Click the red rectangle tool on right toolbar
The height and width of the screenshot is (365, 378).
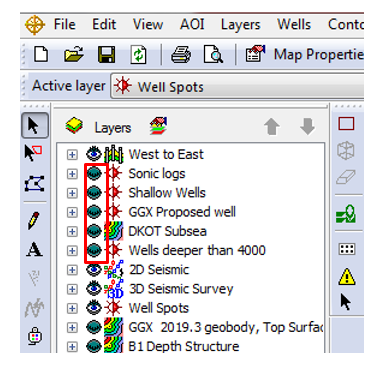(346, 124)
